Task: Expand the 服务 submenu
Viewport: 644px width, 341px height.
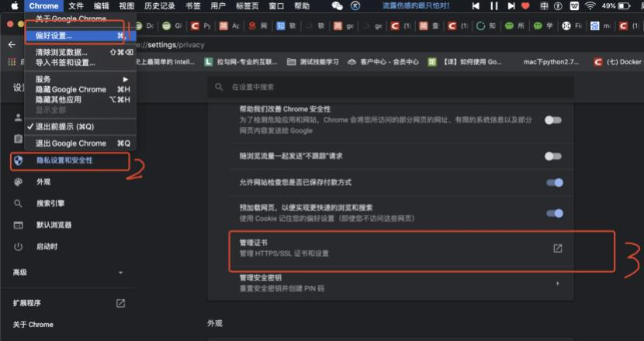Action: click(x=81, y=79)
